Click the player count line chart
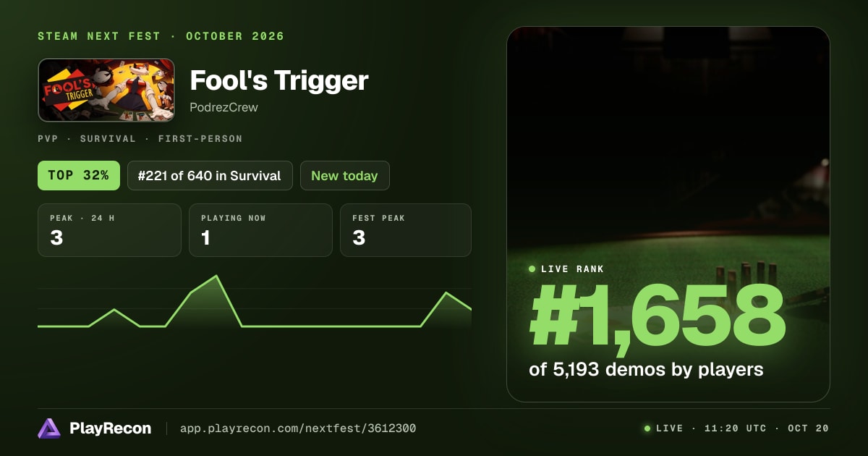The height and width of the screenshot is (456, 868). pyautogui.click(x=255, y=303)
